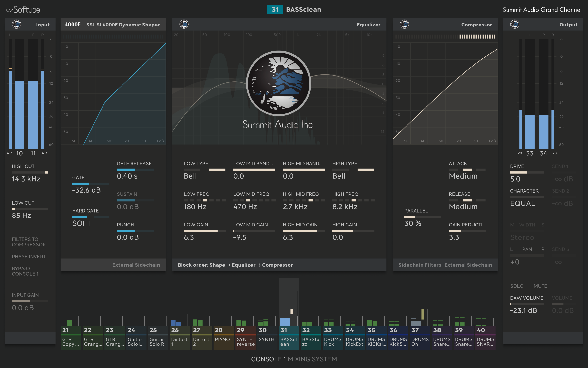Screen dimensions: 588x368
Task: Adjust the Low Cut slider
Action: [x=30, y=209]
